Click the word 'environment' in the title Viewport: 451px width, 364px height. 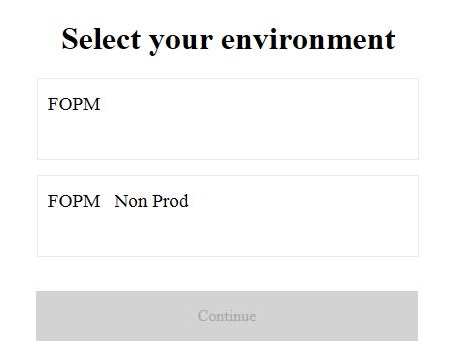[308, 40]
